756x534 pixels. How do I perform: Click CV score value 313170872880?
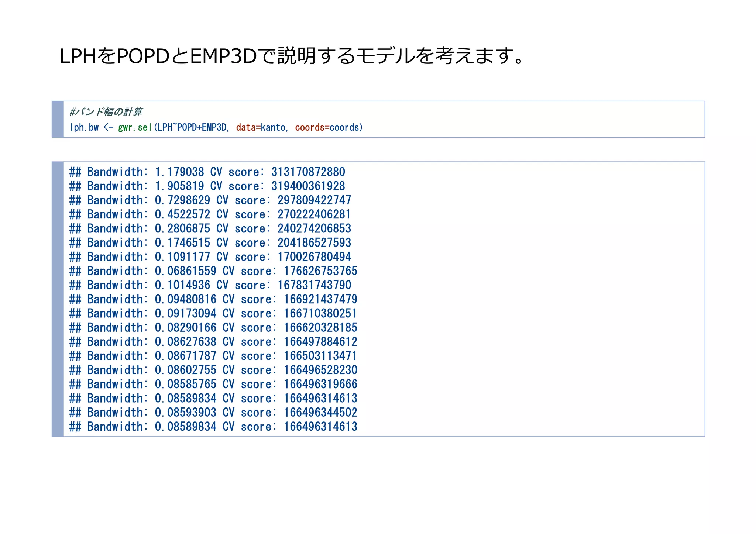pyautogui.click(x=308, y=172)
